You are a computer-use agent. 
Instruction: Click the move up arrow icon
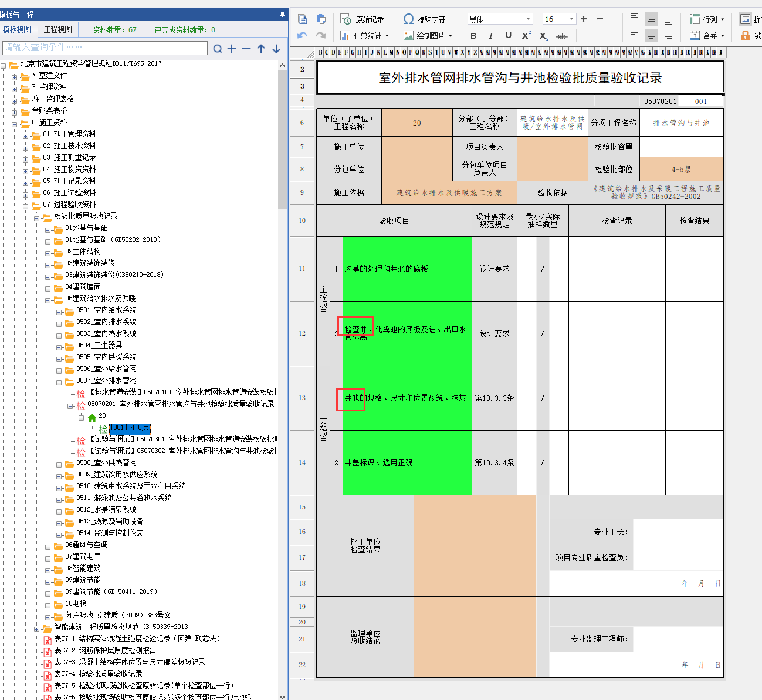(x=261, y=49)
